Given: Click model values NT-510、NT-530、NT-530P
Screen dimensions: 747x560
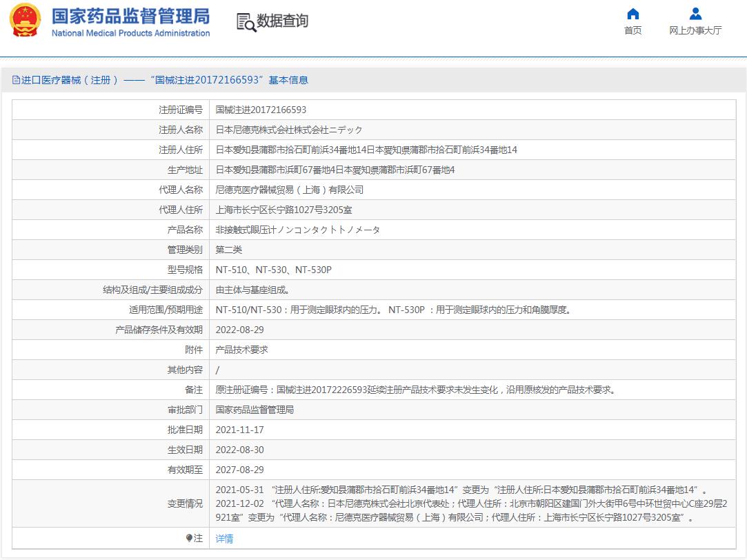Looking at the screenshot, I should click(273, 270).
